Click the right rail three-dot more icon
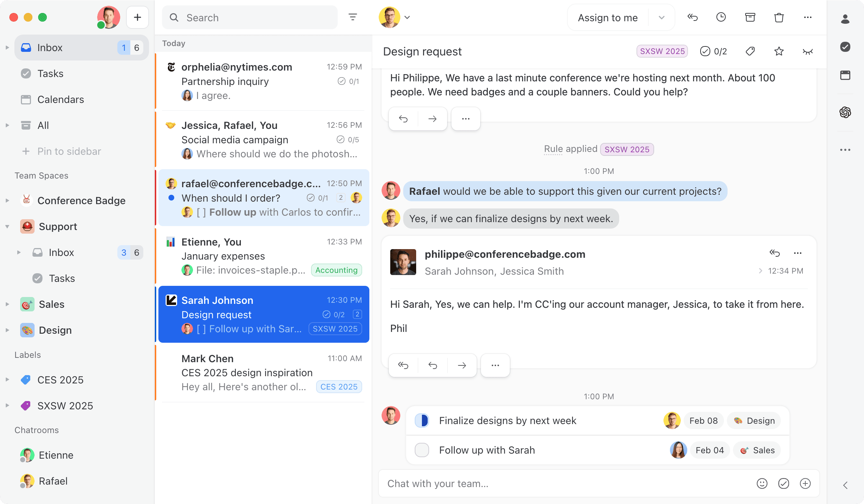This screenshot has height=504, width=864. 845,150
